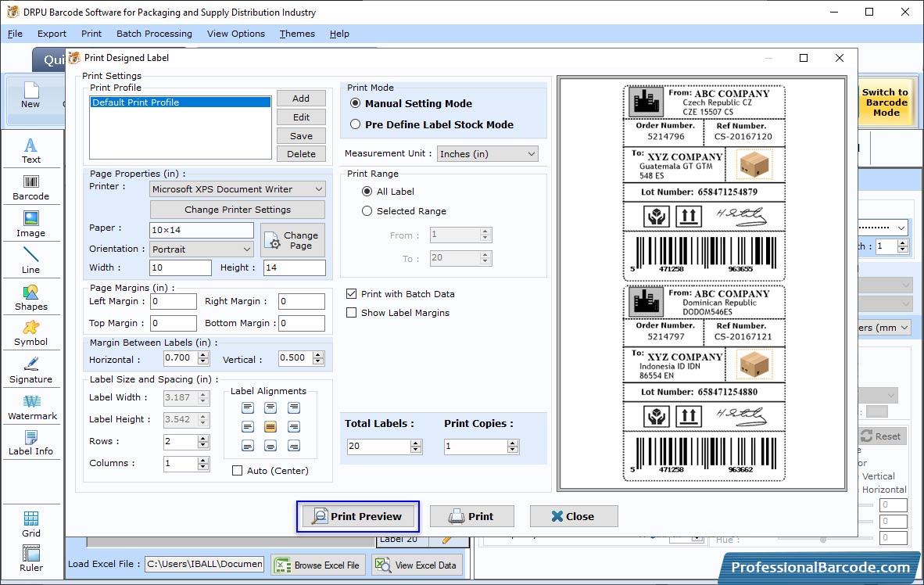Click Change Page button

click(293, 240)
